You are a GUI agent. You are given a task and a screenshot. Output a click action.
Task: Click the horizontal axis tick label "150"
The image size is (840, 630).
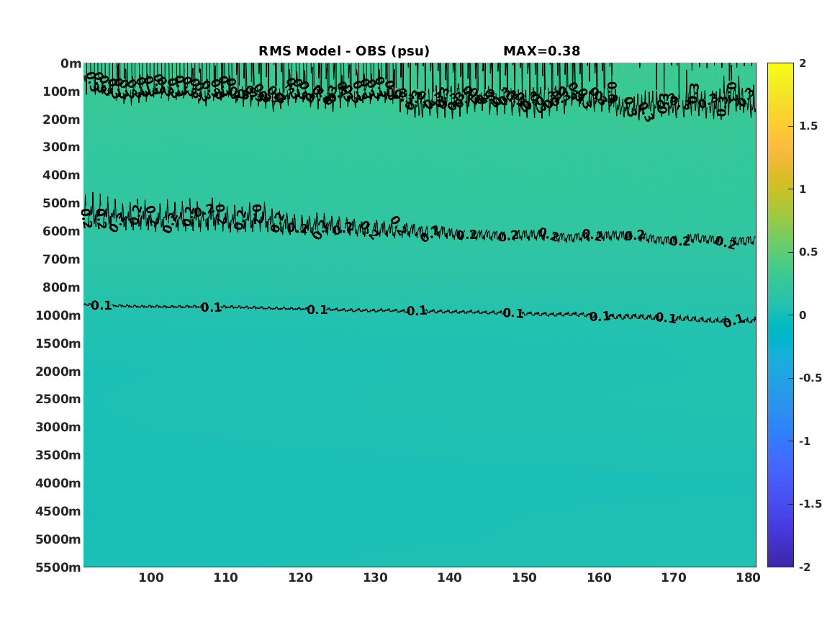pyautogui.click(x=524, y=577)
